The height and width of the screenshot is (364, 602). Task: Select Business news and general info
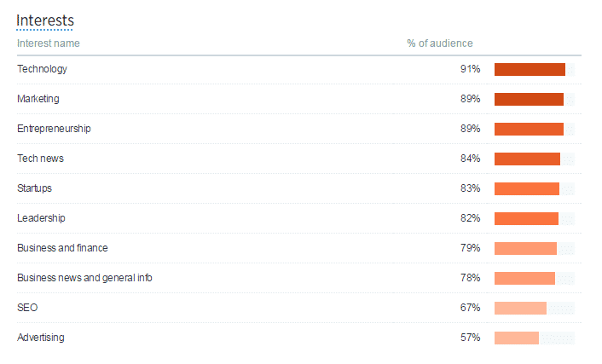(x=84, y=278)
